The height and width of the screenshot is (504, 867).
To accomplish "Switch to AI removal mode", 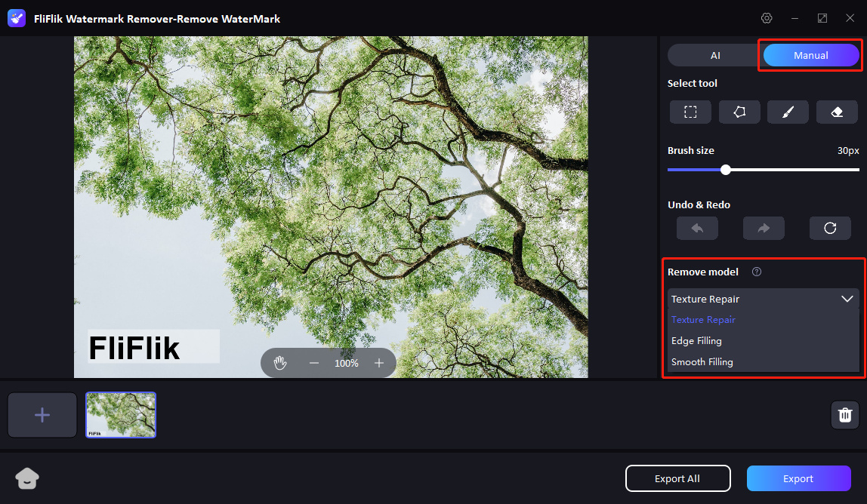I will click(714, 54).
